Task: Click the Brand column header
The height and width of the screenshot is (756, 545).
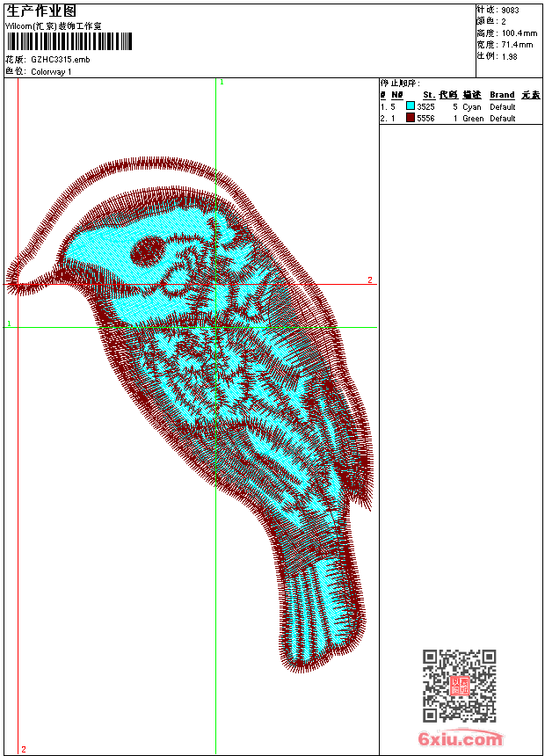Action: pyautogui.click(x=502, y=95)
